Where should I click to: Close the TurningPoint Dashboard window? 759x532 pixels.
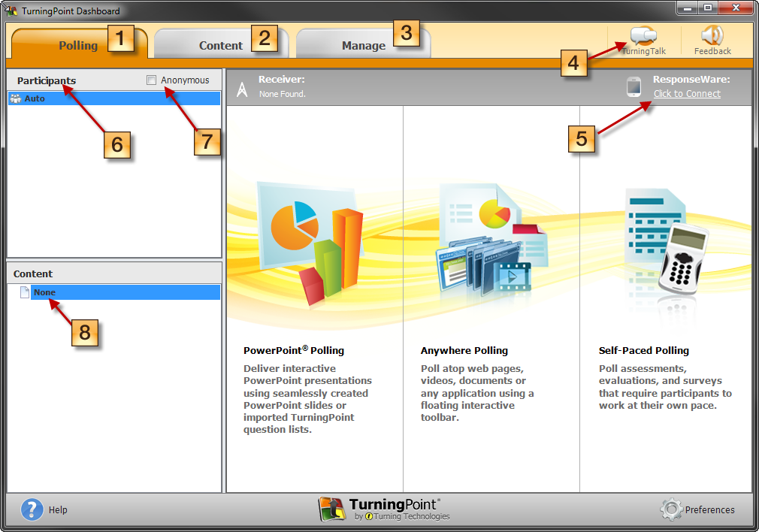pyautogui.click(x=735, y=8)
